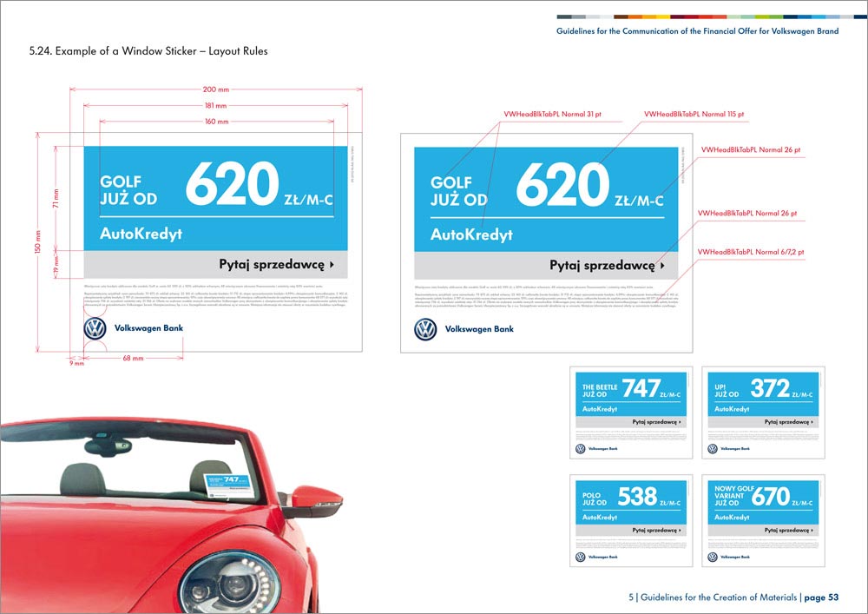Click "GOLF JUŻ OD" in the dimensioned sticker
Screen dimensions: 868x614
128,190
